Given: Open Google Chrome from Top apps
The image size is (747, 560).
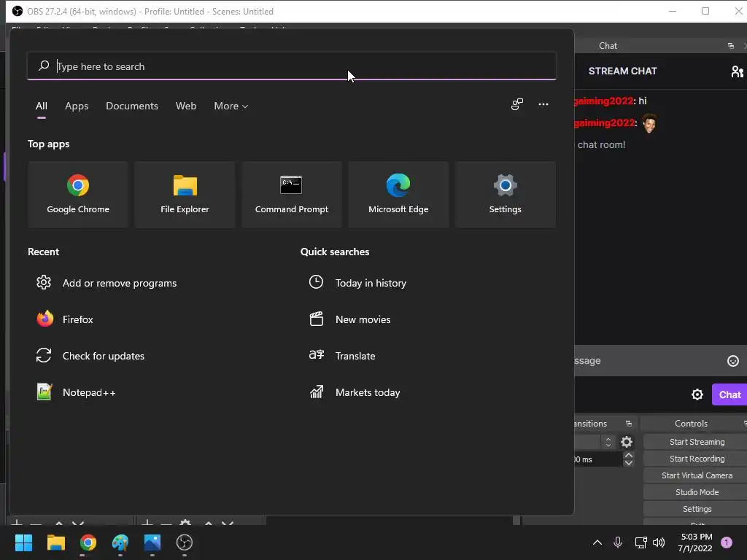Looking at the screenshot, I should 78,195.
